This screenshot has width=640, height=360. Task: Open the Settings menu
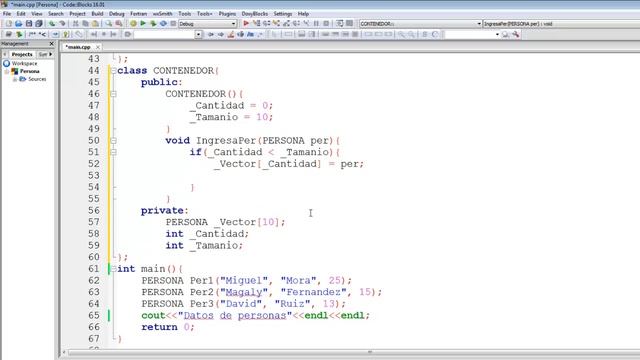(x=283, y=13)
